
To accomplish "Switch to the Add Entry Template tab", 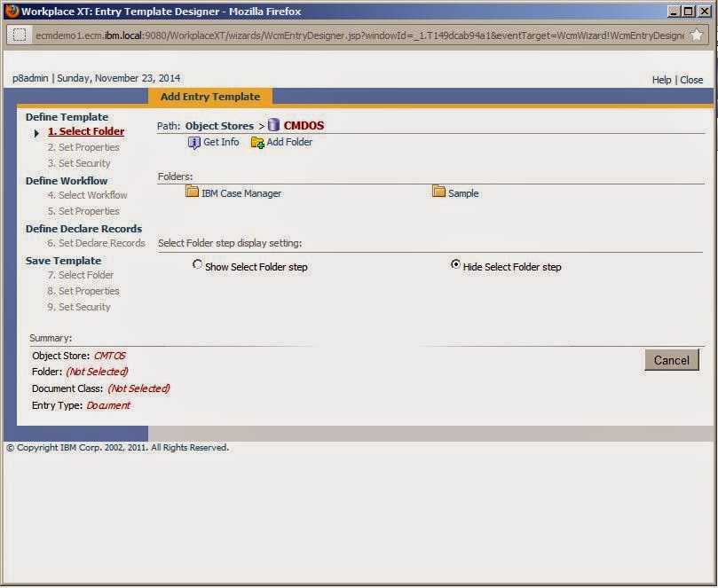I will point(210,96).
